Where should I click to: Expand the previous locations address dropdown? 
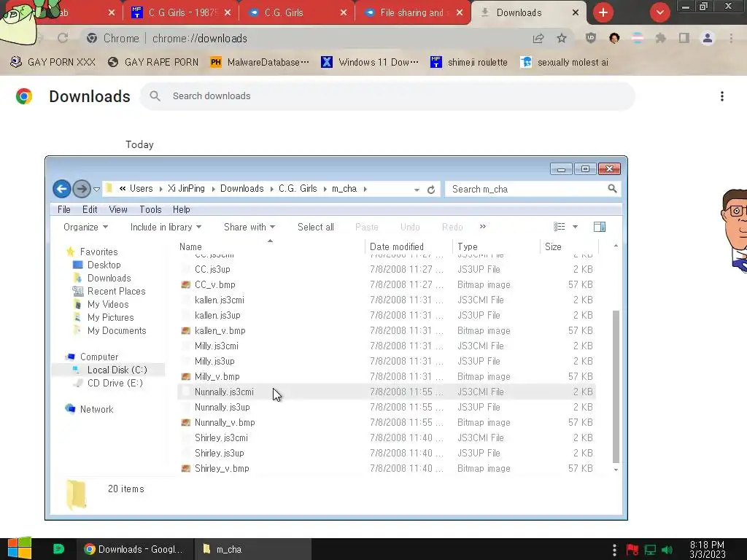tap(417, 190)
